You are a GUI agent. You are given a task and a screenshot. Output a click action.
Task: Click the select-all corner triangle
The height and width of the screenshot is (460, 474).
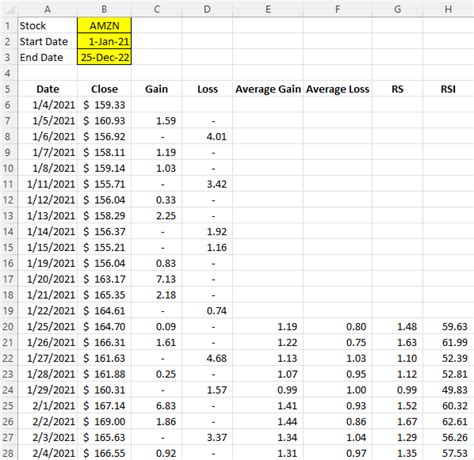click(x=9, y=9)
